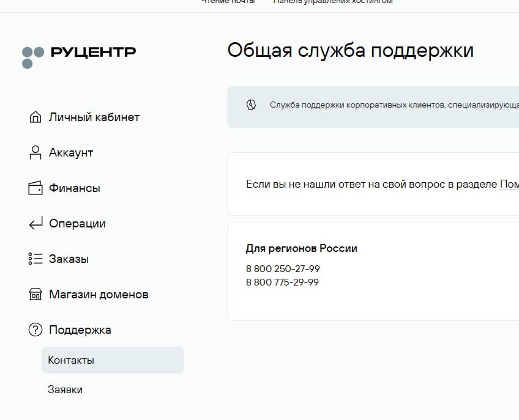Click the support head icon in the banner
519x420 pixels.
[251, 105]
